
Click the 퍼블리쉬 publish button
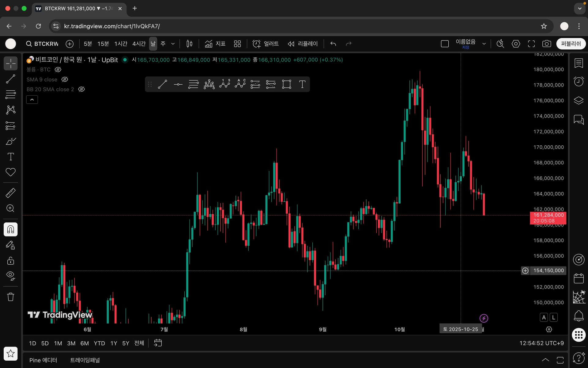[x=571, y=44]
